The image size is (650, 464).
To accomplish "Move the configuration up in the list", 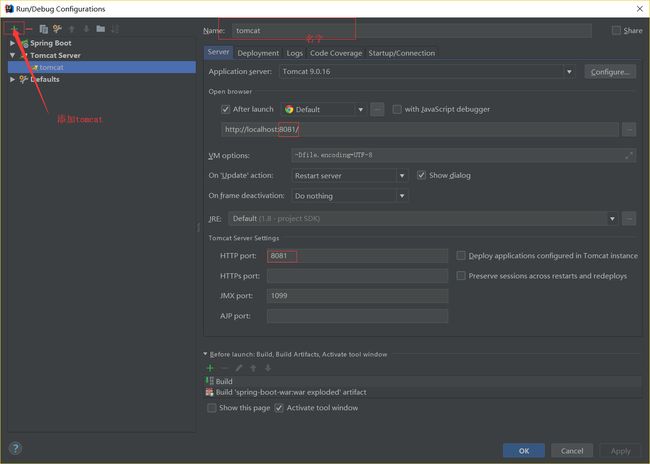I will coord(72,29).
